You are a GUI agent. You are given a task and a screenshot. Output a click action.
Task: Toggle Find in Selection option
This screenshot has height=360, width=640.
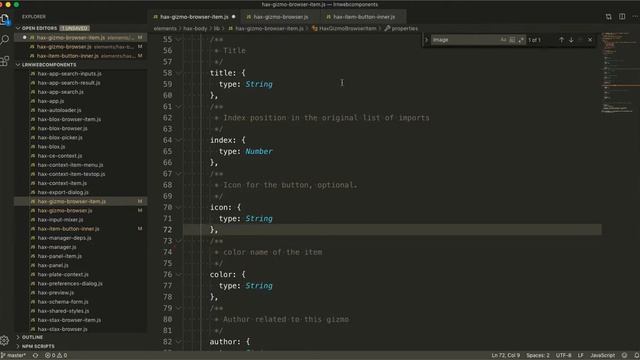[580, 40]
